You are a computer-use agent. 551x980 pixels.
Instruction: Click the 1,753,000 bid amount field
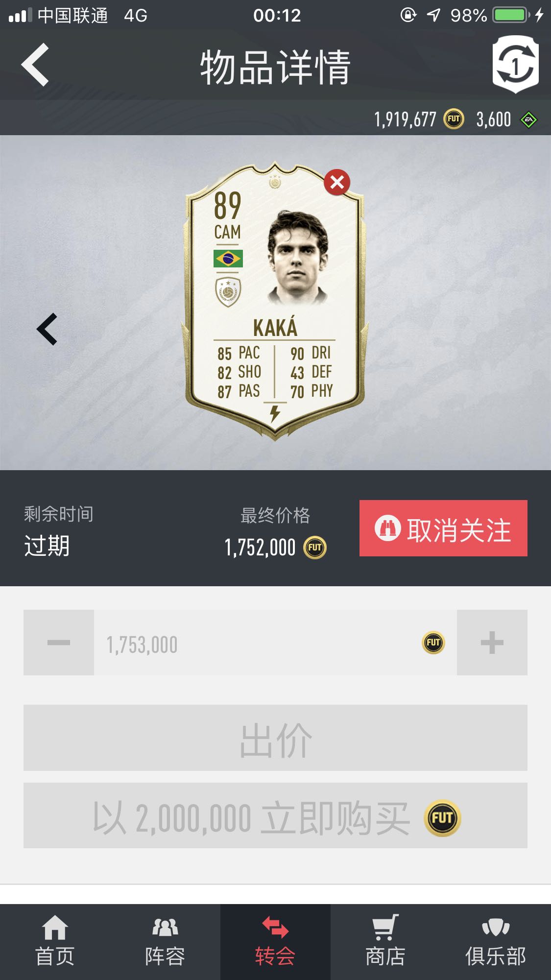click(275, 643)
